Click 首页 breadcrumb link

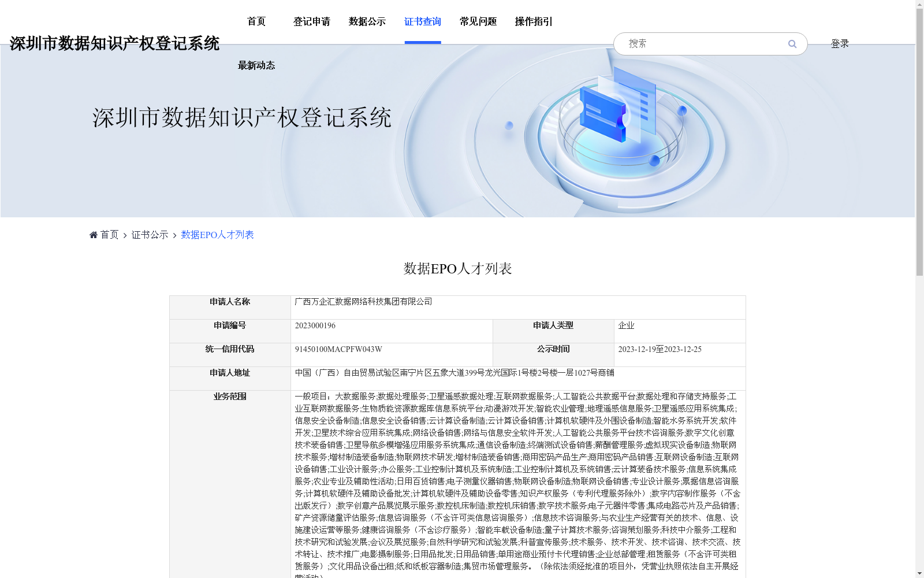pyautogui.click(x=109, y=235)
